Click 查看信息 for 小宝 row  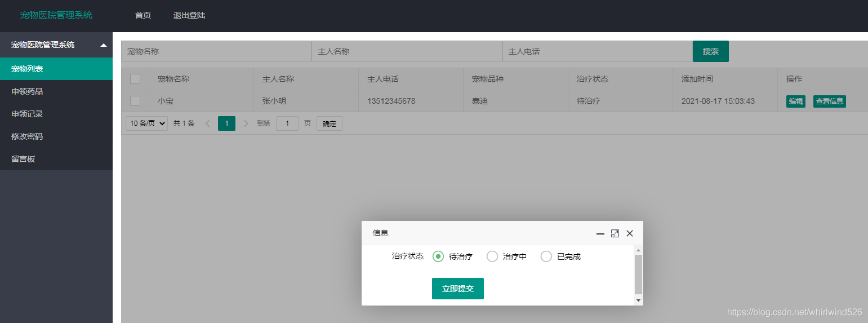pos(830,101)
